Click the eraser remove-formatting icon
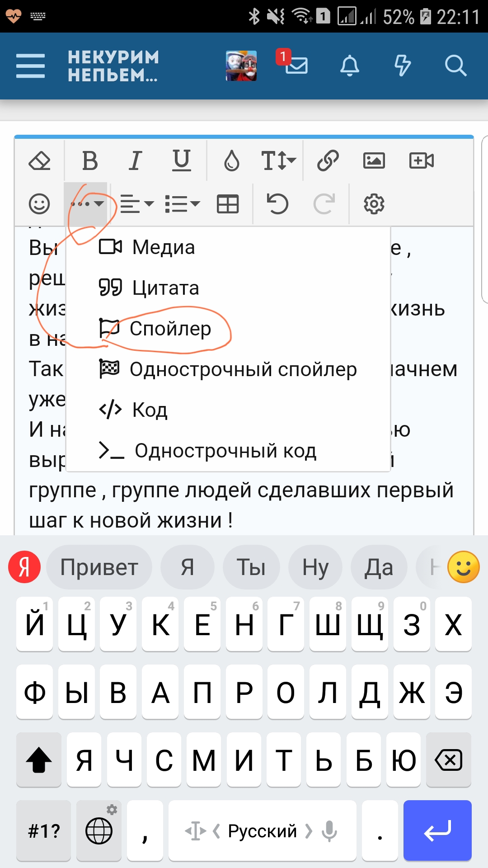The height and width of the screenshot is (868, 488). [39, 160]
